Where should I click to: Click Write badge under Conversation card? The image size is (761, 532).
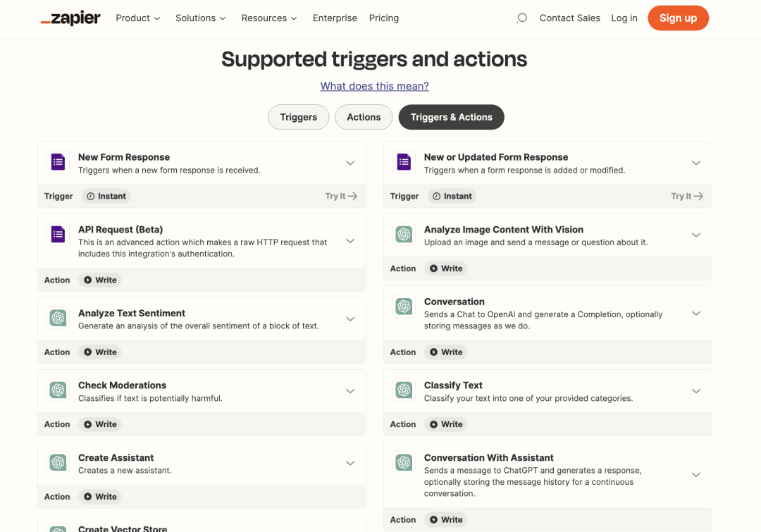tap(446, 352)
